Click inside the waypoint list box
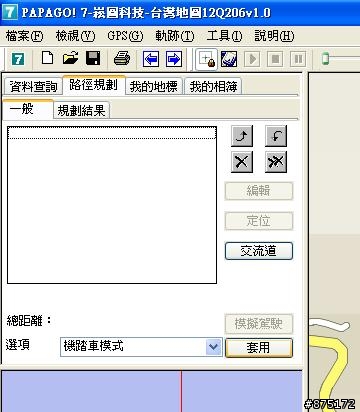 tap(112, 205)
